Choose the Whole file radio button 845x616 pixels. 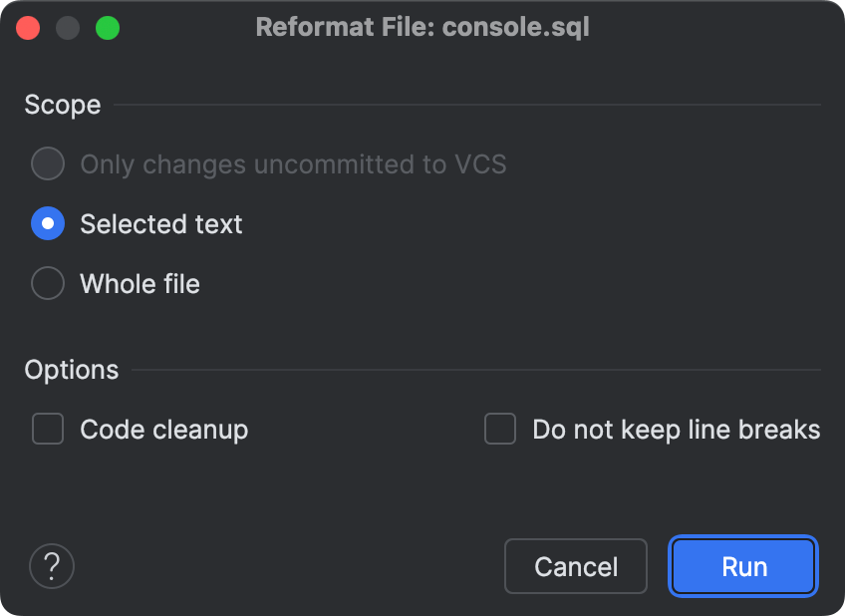click(48, 283)
